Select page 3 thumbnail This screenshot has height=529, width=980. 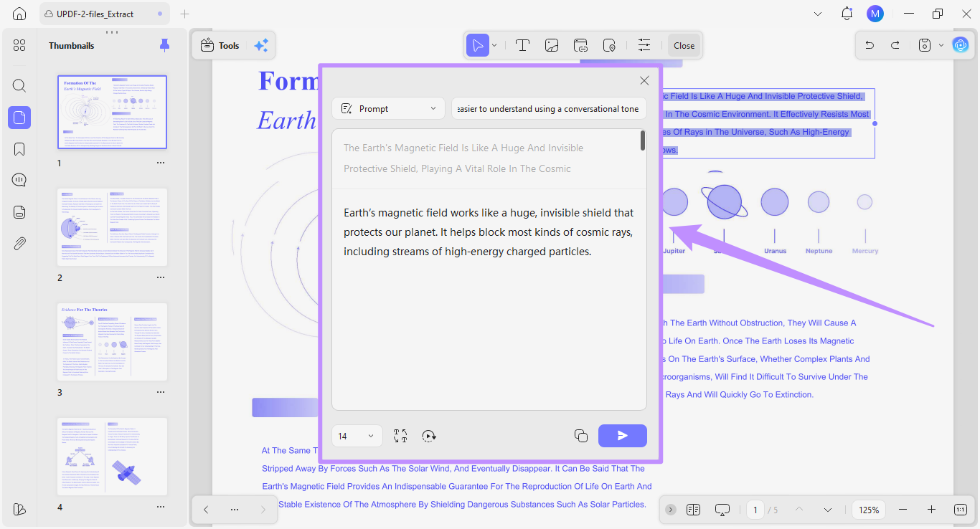tap(113, 342)
